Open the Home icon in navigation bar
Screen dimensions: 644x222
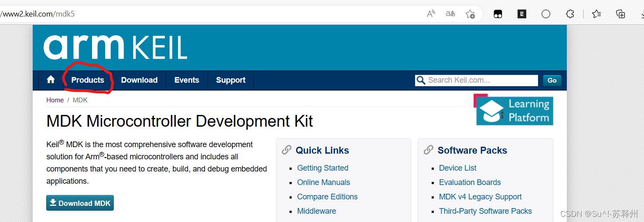51,80
